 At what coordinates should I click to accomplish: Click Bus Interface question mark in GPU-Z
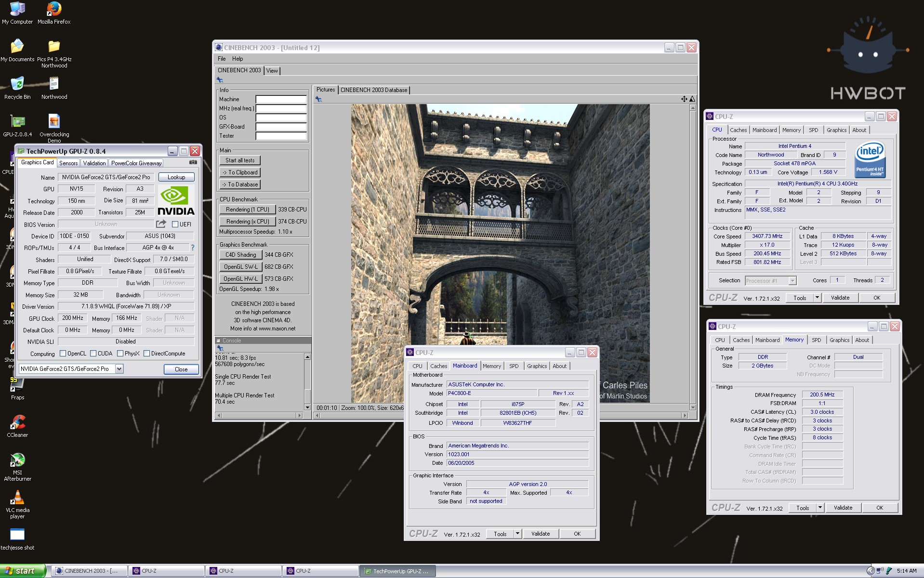193,248
